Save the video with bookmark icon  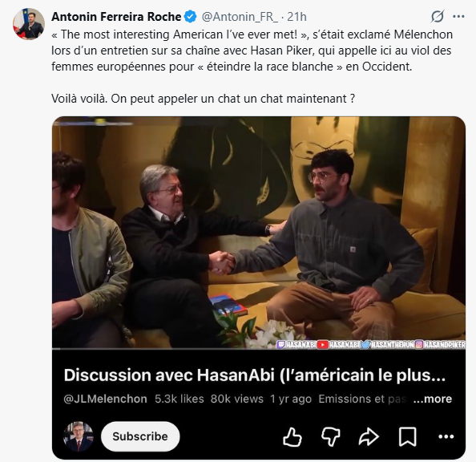407,437
